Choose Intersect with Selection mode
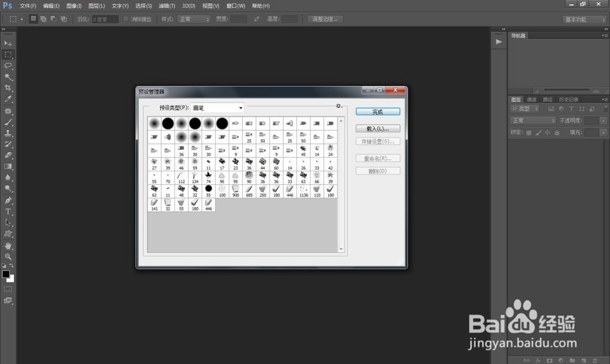610x364 pixels. 63,19
